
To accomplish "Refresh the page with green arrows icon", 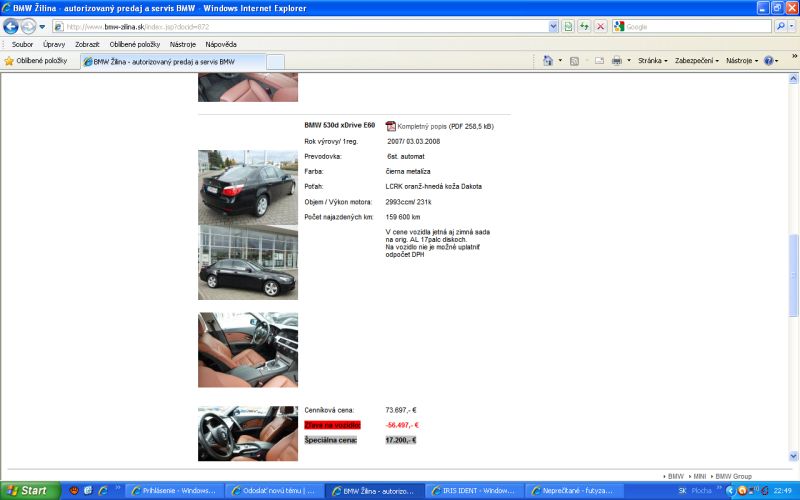I will coord(584,27).
